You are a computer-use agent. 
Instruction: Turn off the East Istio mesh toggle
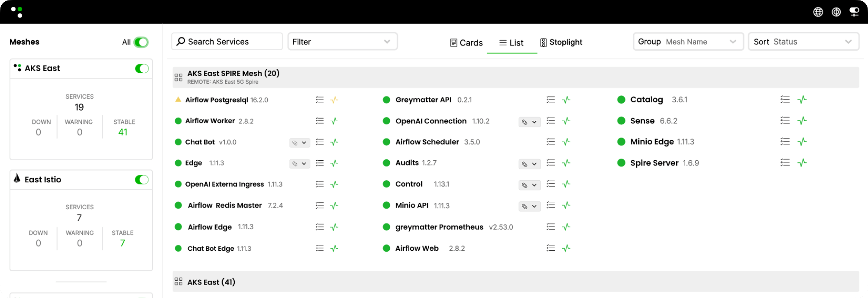[142, 180]
